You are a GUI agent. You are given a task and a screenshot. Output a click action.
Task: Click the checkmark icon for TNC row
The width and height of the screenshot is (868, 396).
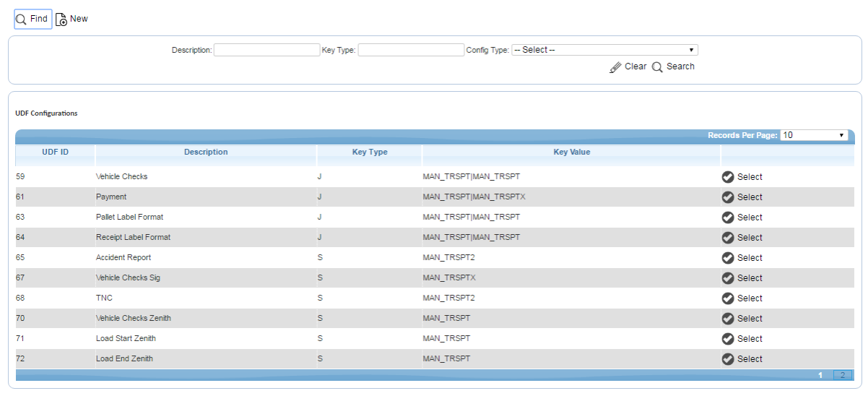[728, 298]
